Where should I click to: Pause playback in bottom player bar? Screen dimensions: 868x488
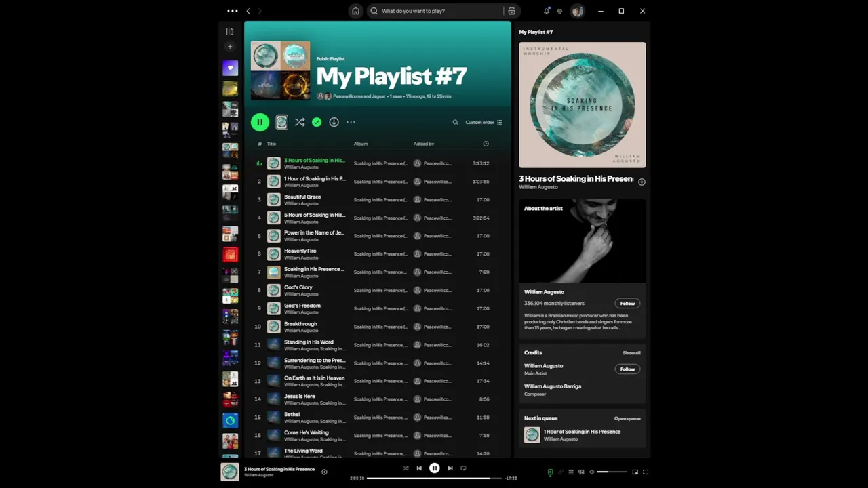(435, 468)
